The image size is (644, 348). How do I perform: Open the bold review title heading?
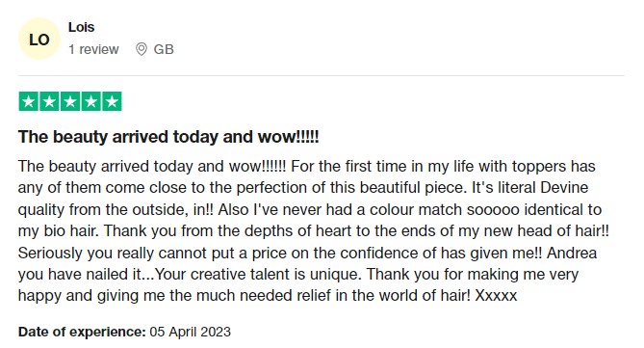(x=168, y=137)
